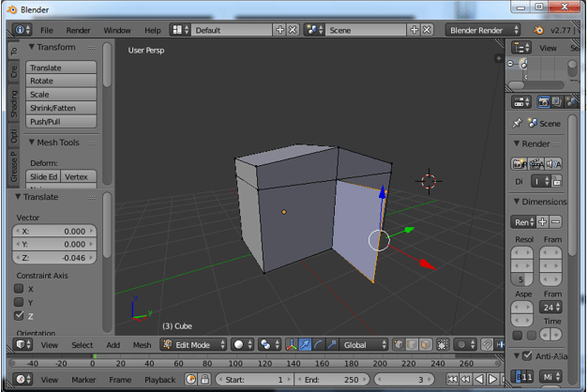Select the Render properties camera tab
The image size is (588, 392).
pyautogui.click(x=543, y=101)
